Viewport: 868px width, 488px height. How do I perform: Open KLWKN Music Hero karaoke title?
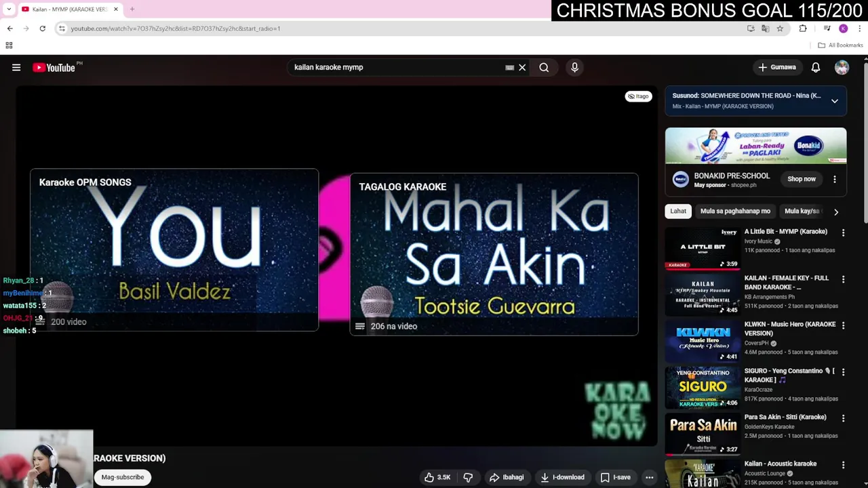click(x=790, y=329)
